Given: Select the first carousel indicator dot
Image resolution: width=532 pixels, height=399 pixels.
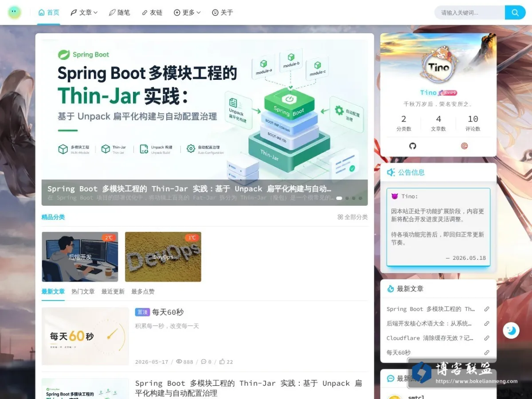Looking at the screenshot, I should click(339, 198).
